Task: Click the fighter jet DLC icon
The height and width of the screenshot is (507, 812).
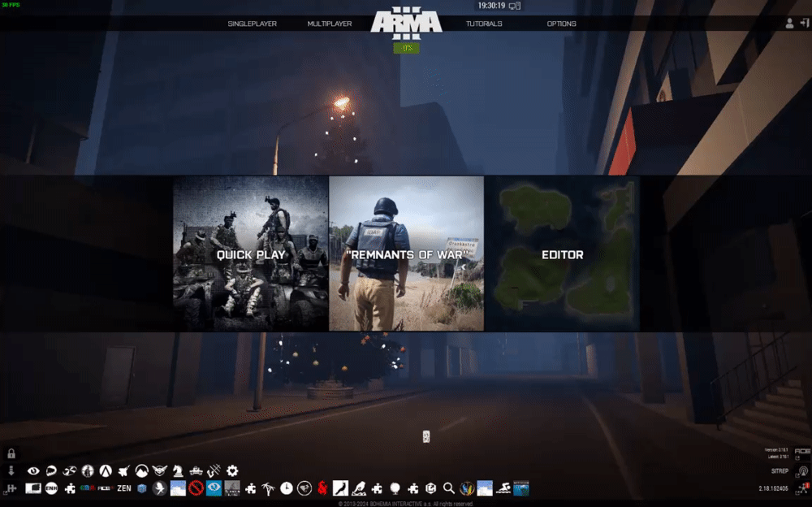Action: tap(123, 470)
